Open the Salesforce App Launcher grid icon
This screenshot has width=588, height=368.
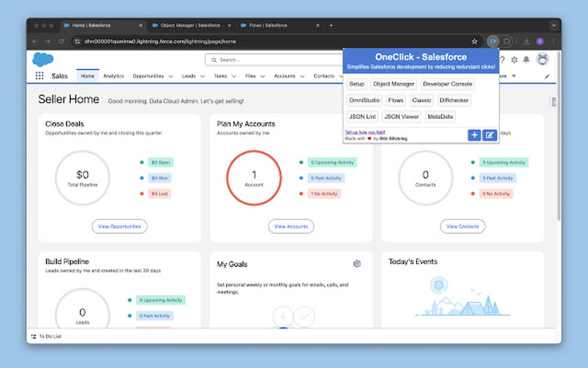(39, 75)
